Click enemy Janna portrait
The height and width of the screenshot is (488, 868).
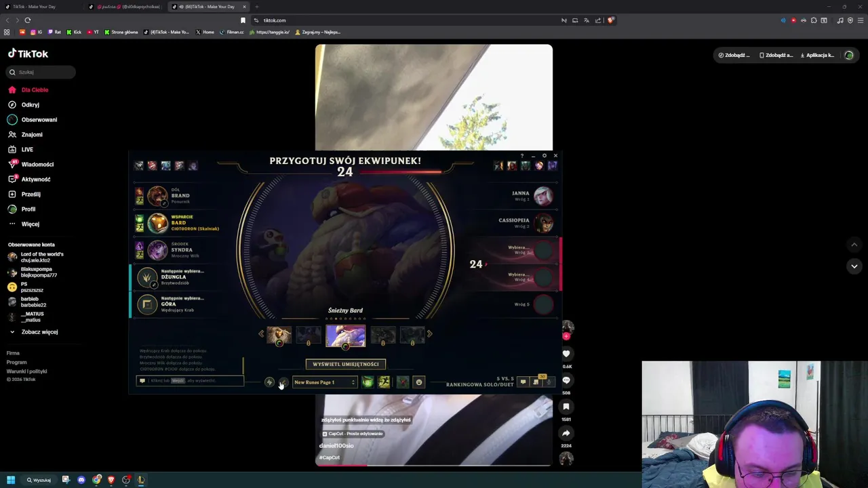[x=543, y=196]
